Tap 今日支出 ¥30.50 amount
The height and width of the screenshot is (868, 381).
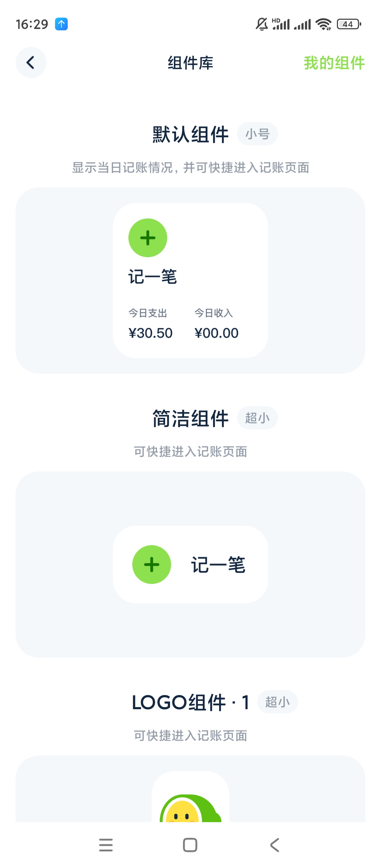[x=150, y=333]
